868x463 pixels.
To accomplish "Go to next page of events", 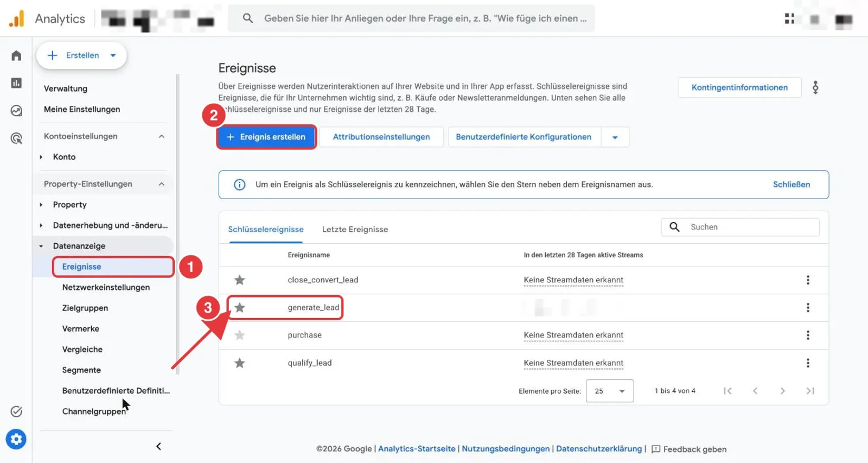I will (782, 391).
